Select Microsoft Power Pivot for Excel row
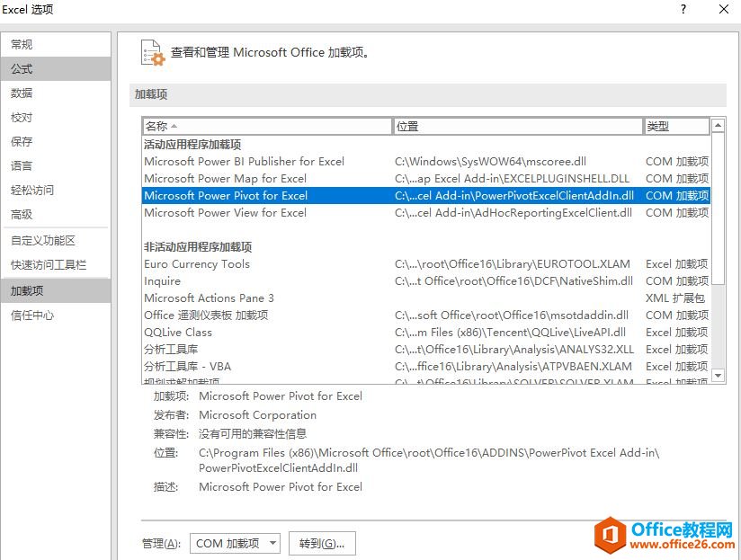 (425, 195)
